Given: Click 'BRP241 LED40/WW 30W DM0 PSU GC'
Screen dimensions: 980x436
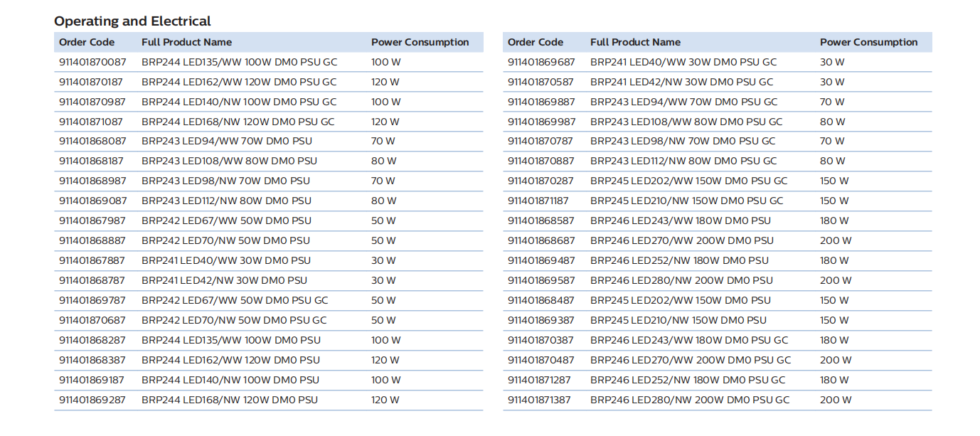Looking at the screenshot, I should point(683,62).
